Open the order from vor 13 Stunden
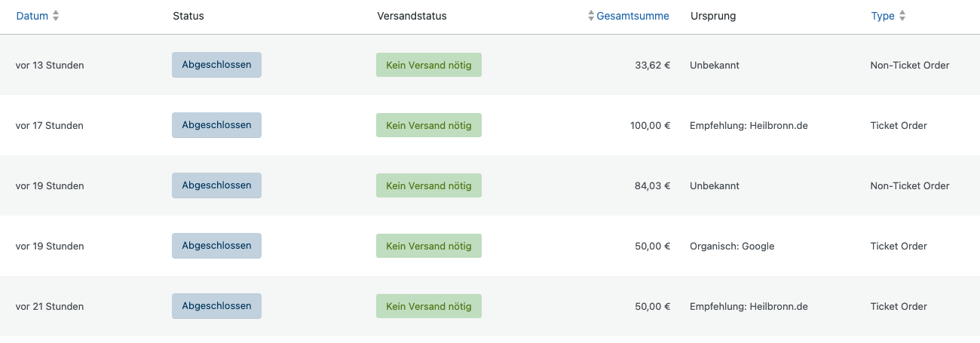Screen dimensions: 980x343 [50, 65]
